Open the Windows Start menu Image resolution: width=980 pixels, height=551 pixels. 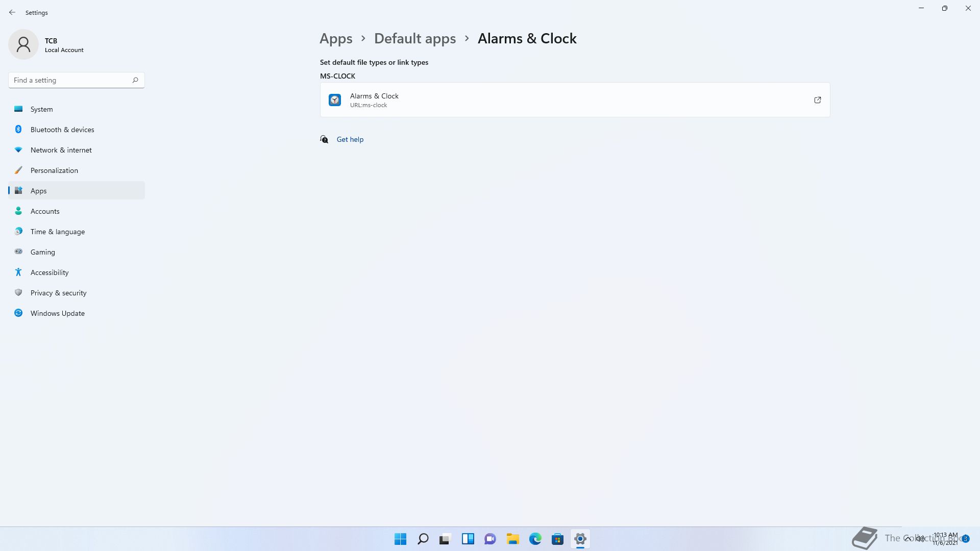[401, 539]
